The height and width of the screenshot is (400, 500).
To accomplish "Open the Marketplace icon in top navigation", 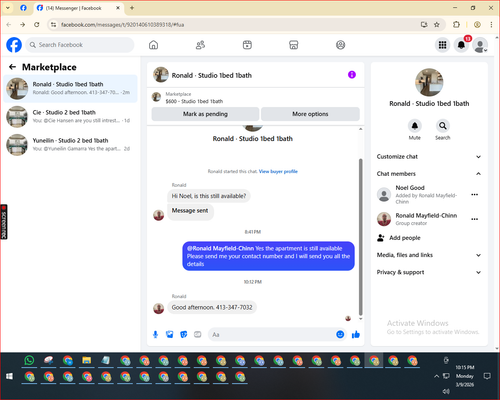I will coord(294,45).
